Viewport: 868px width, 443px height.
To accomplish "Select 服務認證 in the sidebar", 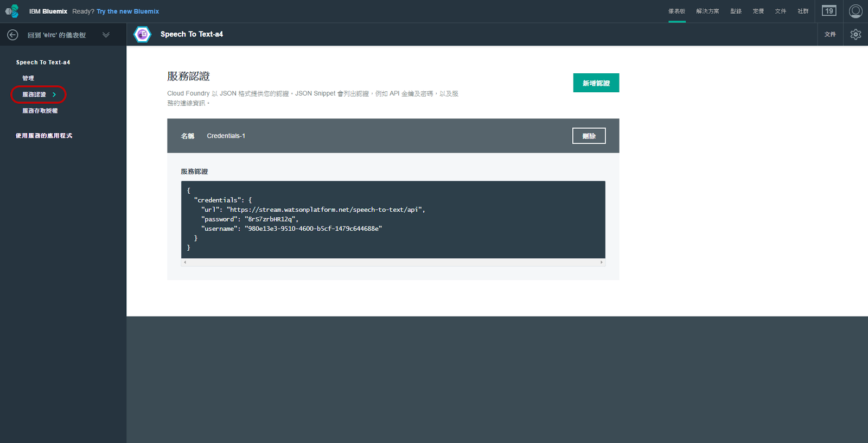I will click(x=34, y=94).
